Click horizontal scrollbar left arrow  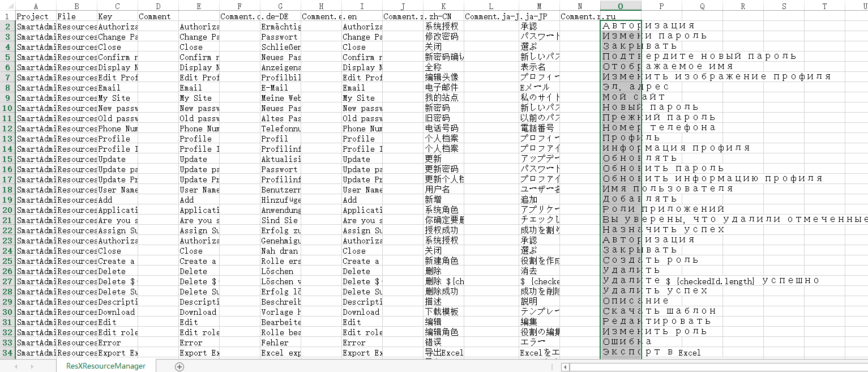[x=565, y=367]
